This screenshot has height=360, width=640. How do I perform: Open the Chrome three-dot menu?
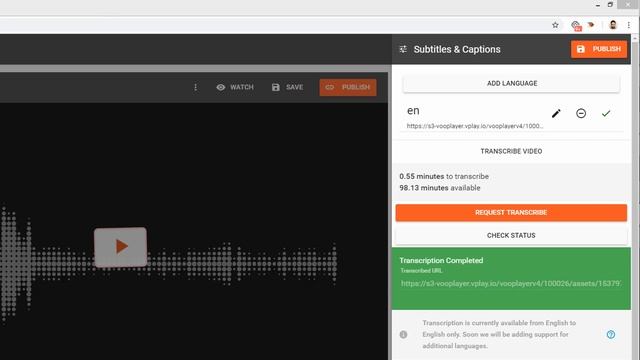click(629, 25)
